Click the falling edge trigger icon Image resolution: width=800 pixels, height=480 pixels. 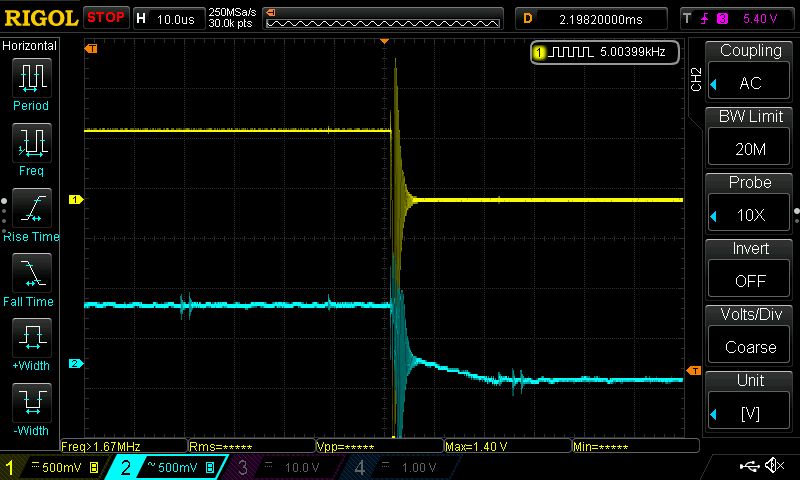click(x=705, y=19)
